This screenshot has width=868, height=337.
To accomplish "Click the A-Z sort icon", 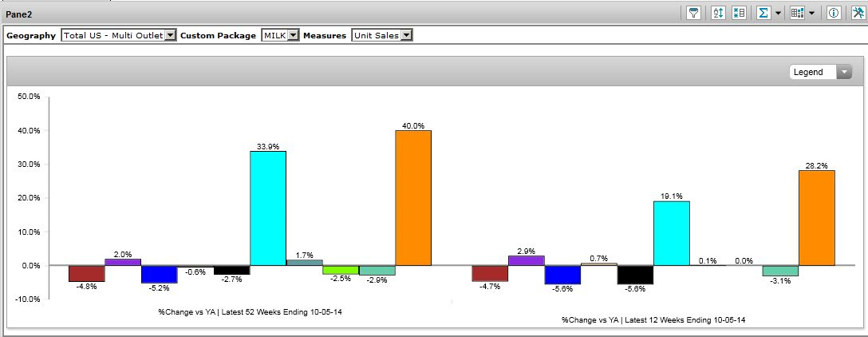I will click(x=718, y=13).
